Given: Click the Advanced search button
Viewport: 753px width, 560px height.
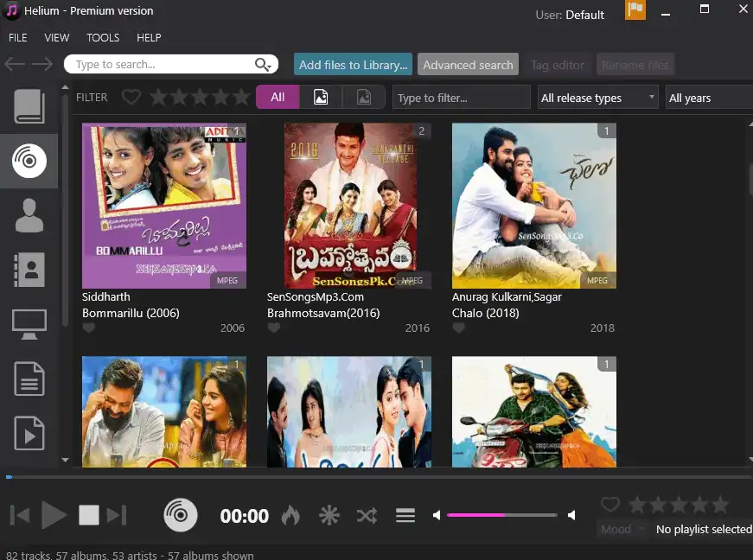Looking at the screenshot, I should tap(468, 65).
